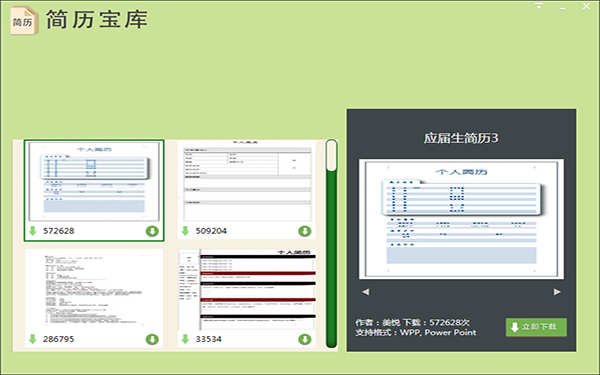Click the 作者：美悦 info text

point(377,322)
